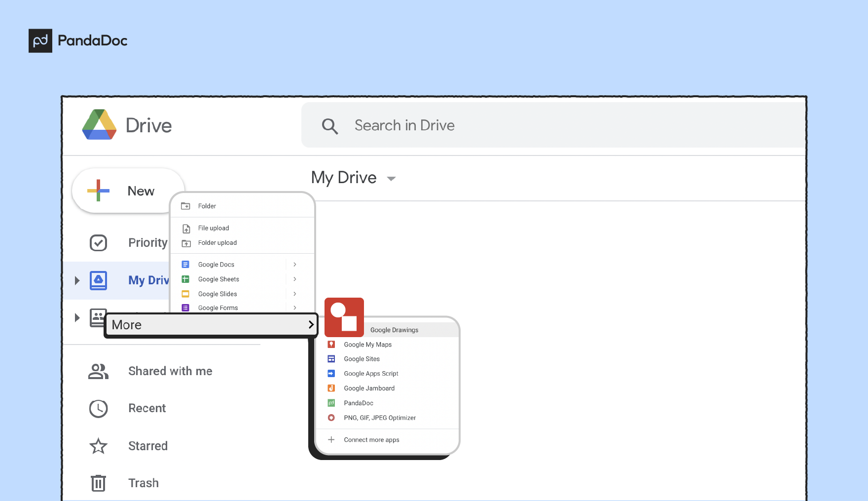
Task: Click the Google Slides icon
Action: 185,294
